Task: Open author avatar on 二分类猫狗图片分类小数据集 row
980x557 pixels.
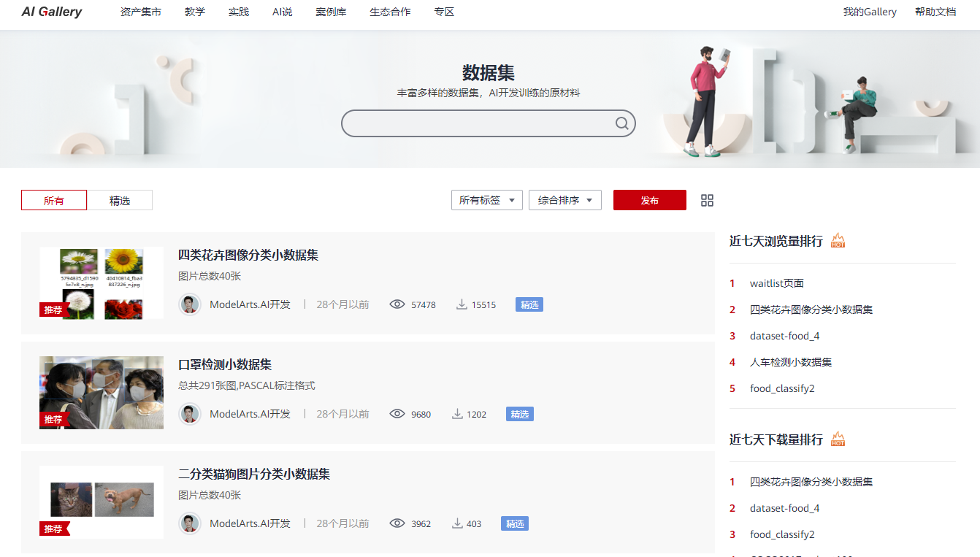Action: point(190,523)
